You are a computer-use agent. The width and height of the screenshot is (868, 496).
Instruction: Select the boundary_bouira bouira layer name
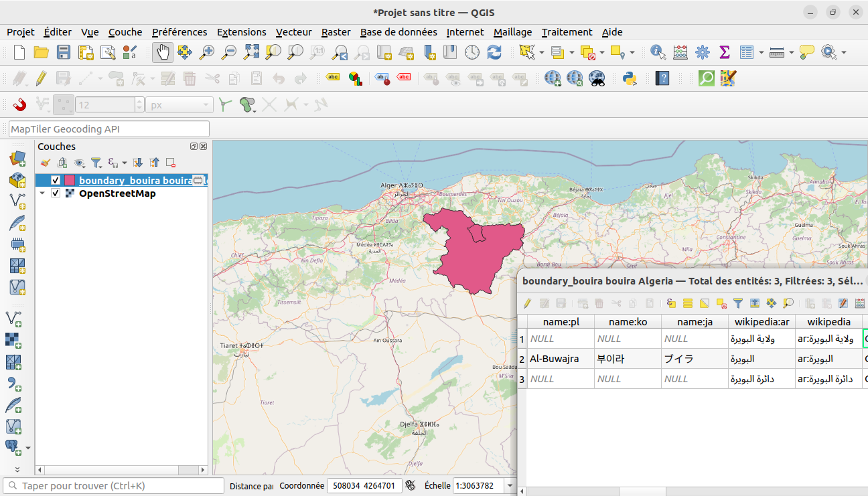(x=135, y=180)
